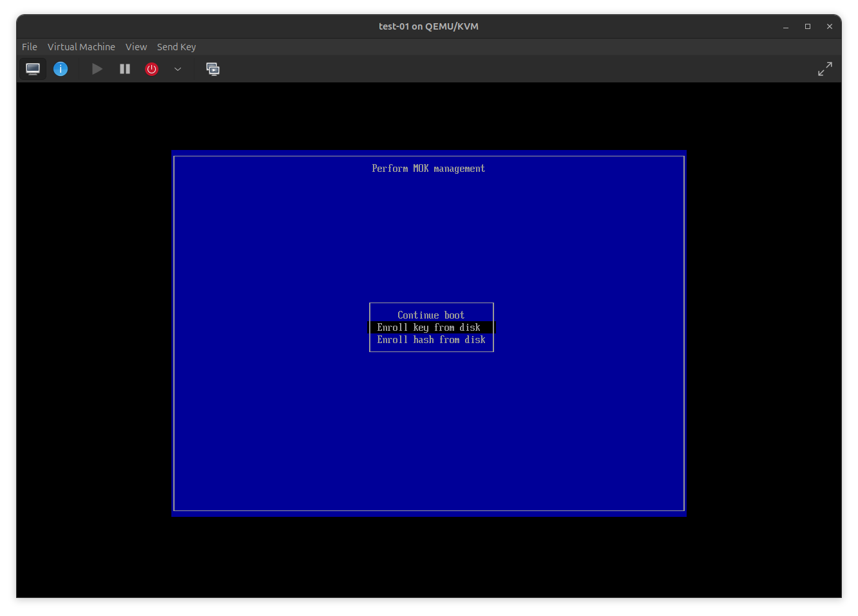Toggle the console display button active state
858x616 pixels.
click(x=33, y=69)
